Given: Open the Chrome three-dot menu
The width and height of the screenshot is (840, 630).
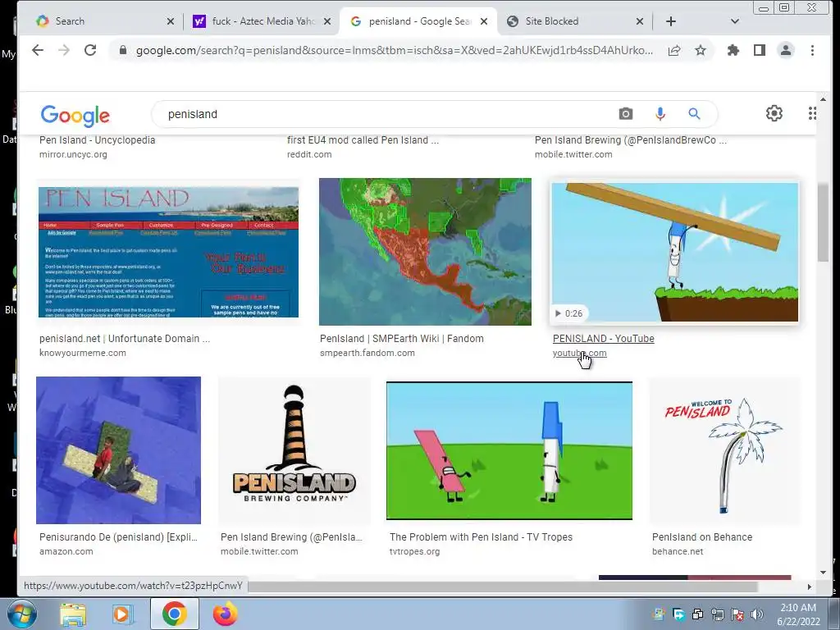Looking at the screenshot, I should 812,50.
